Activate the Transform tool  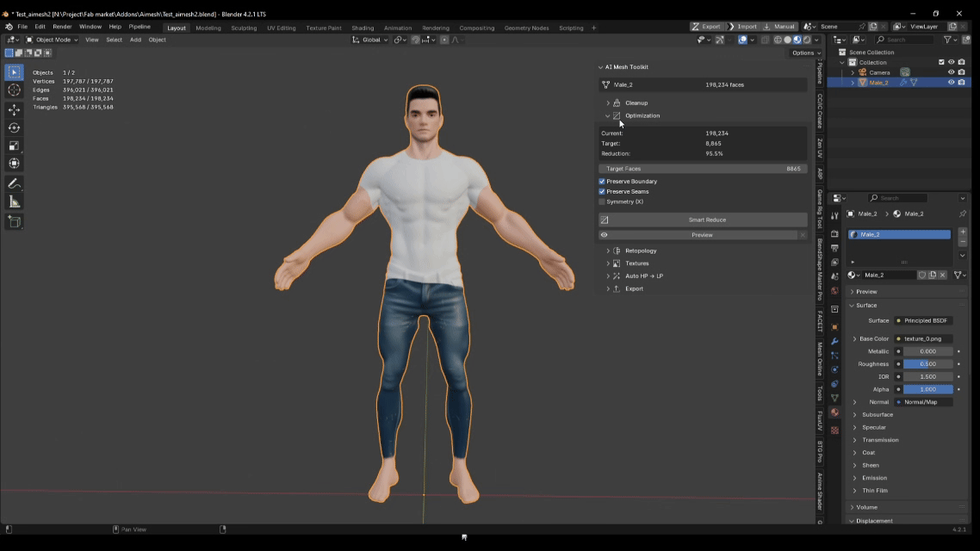coord(14,163)
